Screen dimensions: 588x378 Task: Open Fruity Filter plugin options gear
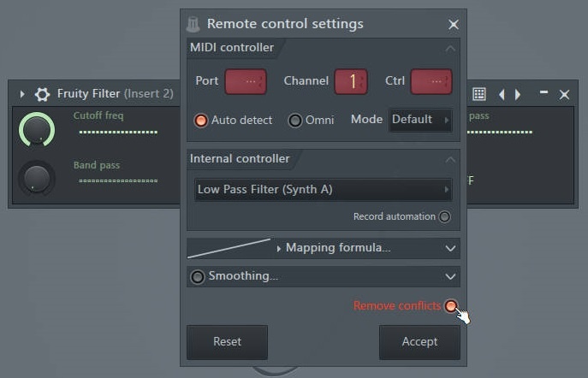click(x=43, y=94)
